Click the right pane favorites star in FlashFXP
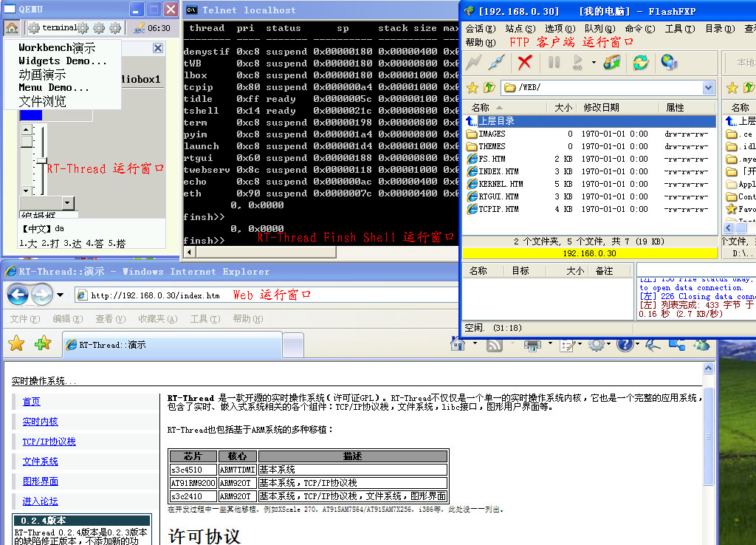756x545 pixels. coord(732,87)
